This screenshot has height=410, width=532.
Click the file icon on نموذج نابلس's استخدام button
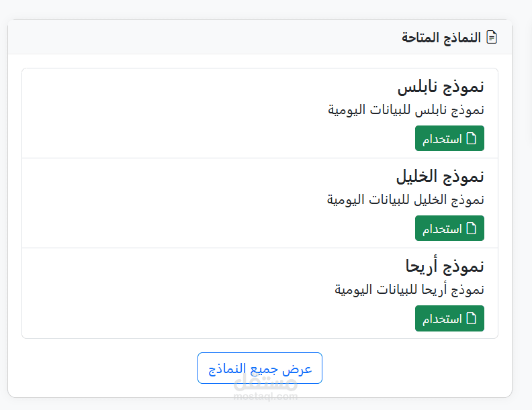pyautogui.click(x=472, y=139)
